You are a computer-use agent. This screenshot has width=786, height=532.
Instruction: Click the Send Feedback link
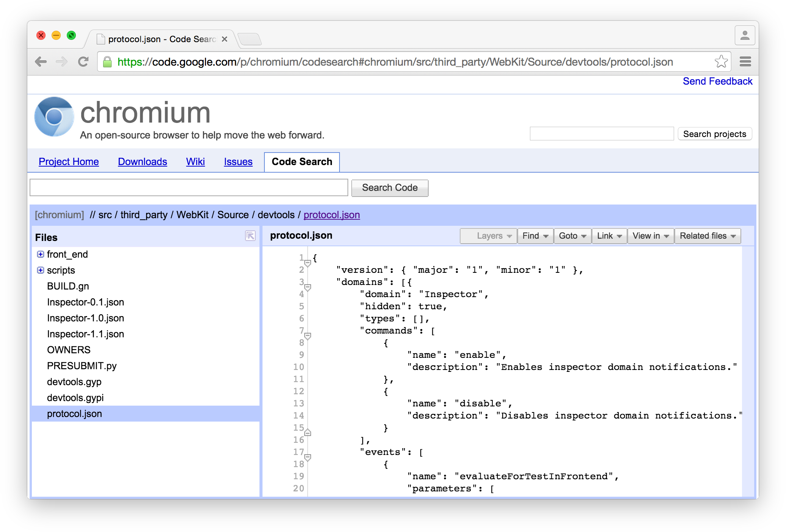pos(718,81)
